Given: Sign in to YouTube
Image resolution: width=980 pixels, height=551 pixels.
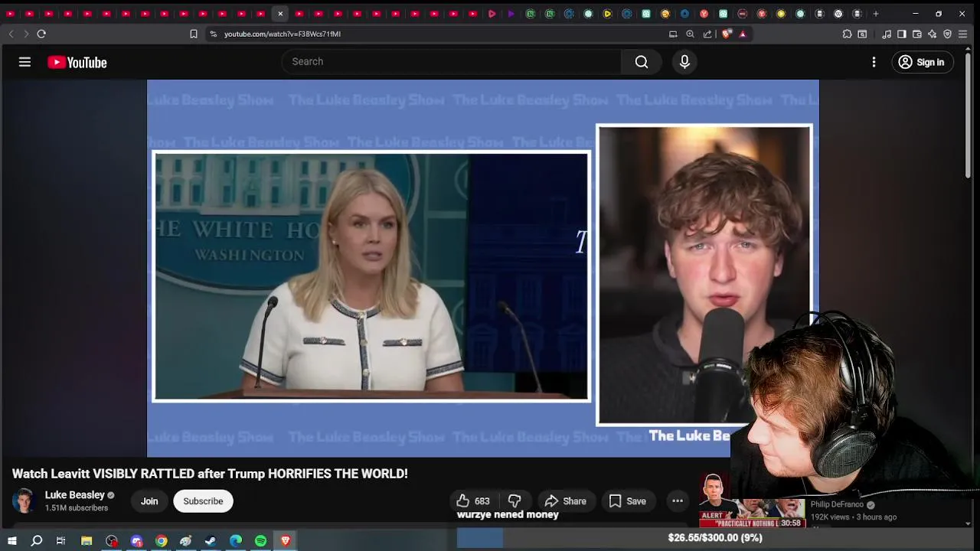Looking at the screenshot, I should click(922, 62).
